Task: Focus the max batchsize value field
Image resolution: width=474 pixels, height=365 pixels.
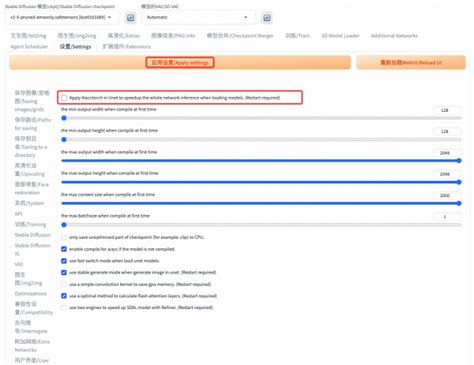Action: click(447, 217)
